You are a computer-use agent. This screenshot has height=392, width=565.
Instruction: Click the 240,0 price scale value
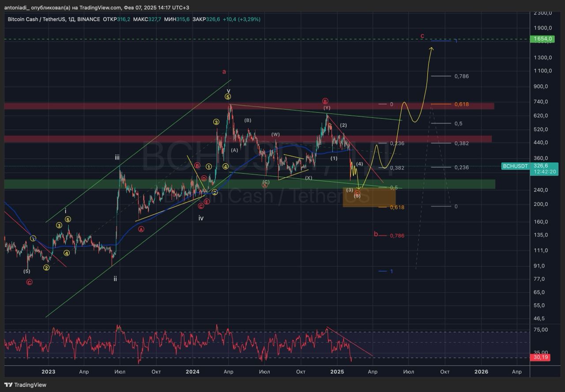pyautogui.click(x=541, y=190)
